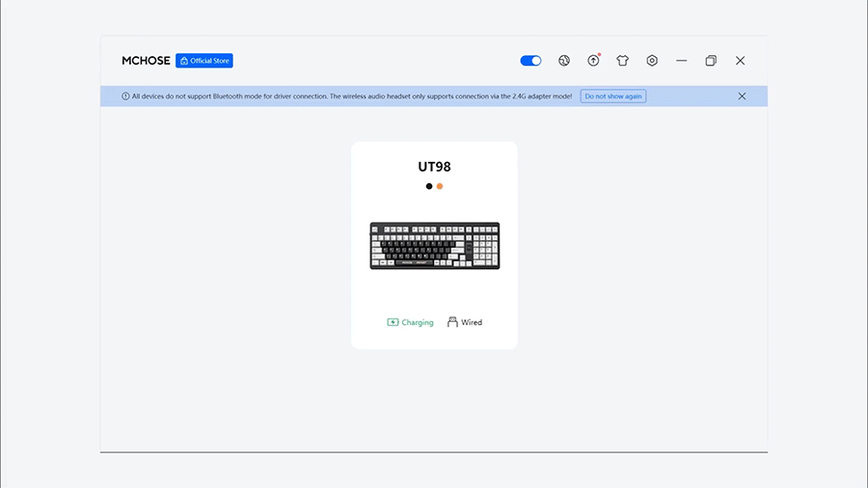Viewport: 868px width, 488px height.
Task: Open the update upload icon with red dot
Action: (x=593, y=61)
